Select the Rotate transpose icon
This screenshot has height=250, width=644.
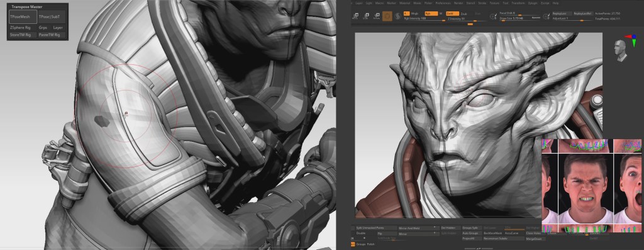[377, 16]
